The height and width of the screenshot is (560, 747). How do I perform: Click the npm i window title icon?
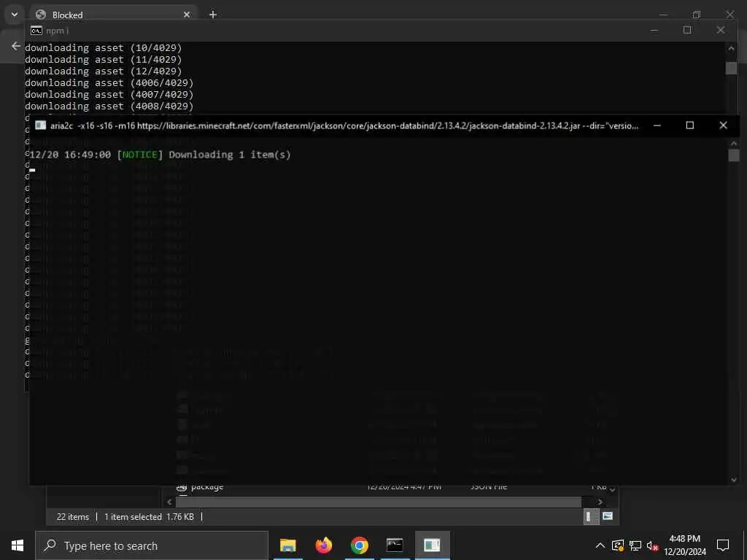(36, 31)
